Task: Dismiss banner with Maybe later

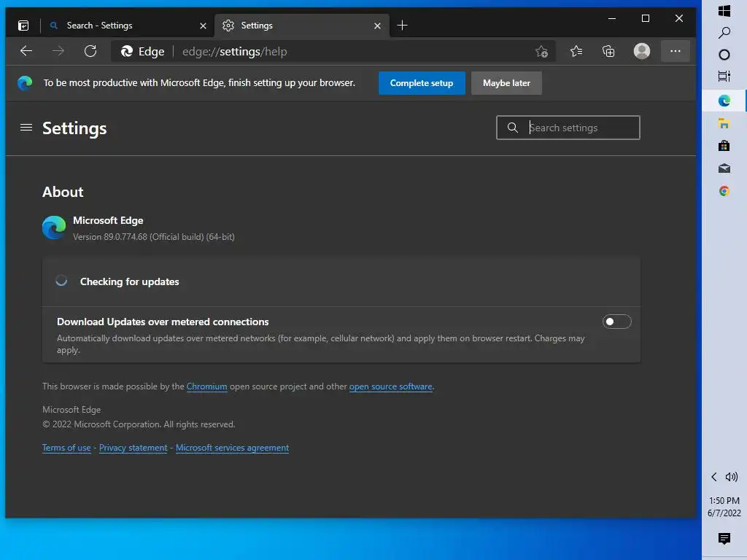Action: [506, 83]
